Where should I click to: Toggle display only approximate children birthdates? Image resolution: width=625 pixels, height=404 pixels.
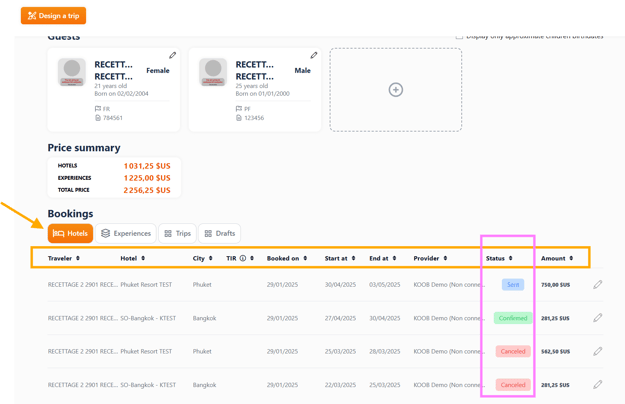[459, 36]
